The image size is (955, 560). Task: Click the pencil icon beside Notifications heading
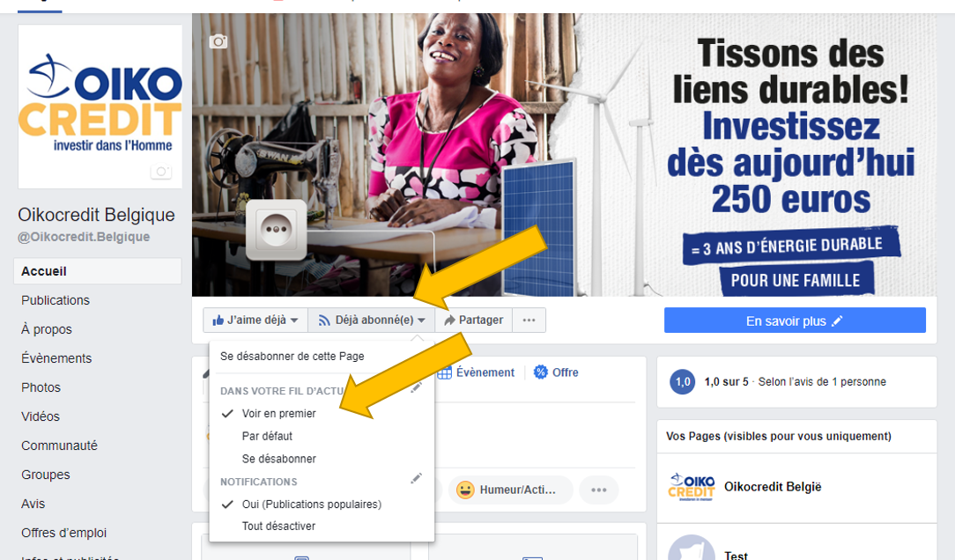tap(416, 478)
